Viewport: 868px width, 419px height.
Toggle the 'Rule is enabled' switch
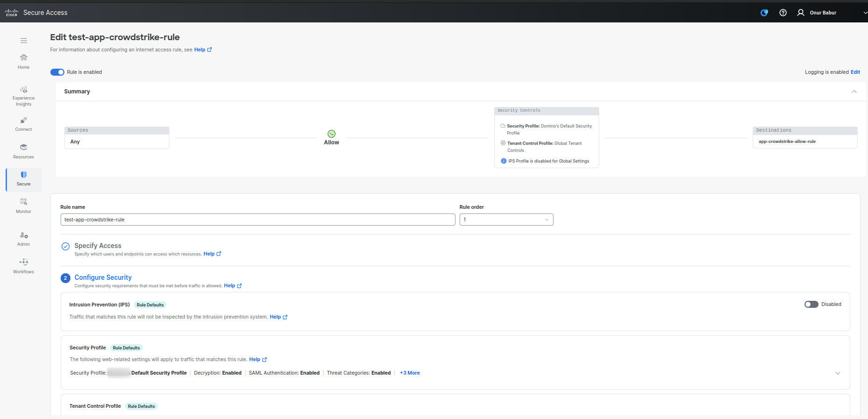[x=57, y=72]
